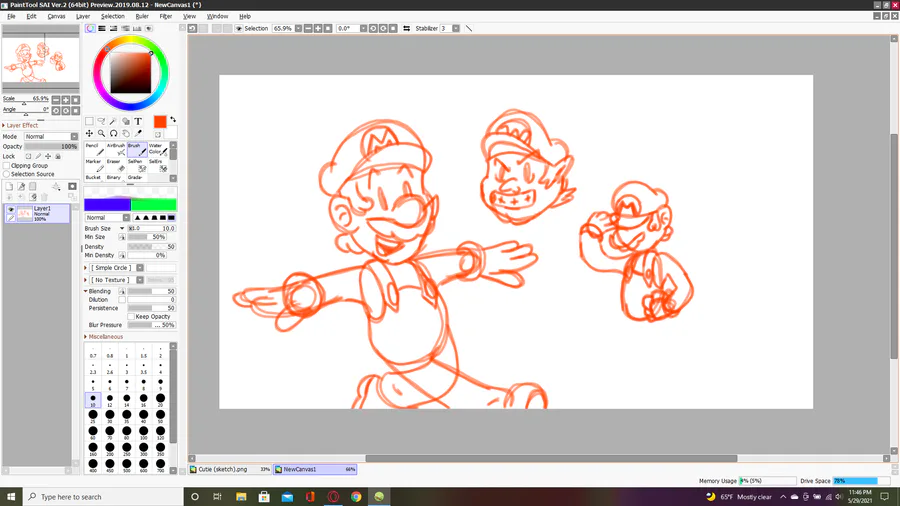Zoom in with plus button under navigator
The width and height of the screenshot is (900, 506).
(x=65, y=100)
